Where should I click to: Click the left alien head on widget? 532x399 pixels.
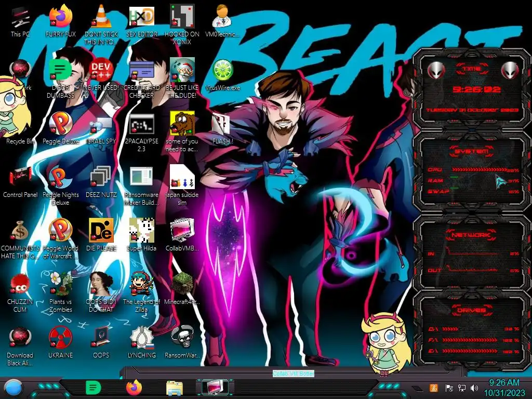pos(436,70)
